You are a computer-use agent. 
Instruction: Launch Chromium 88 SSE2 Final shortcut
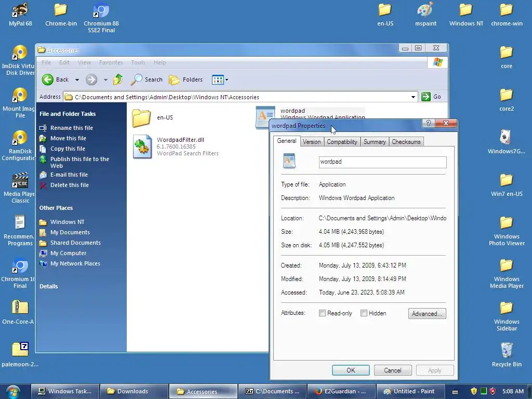coord(101,18)
